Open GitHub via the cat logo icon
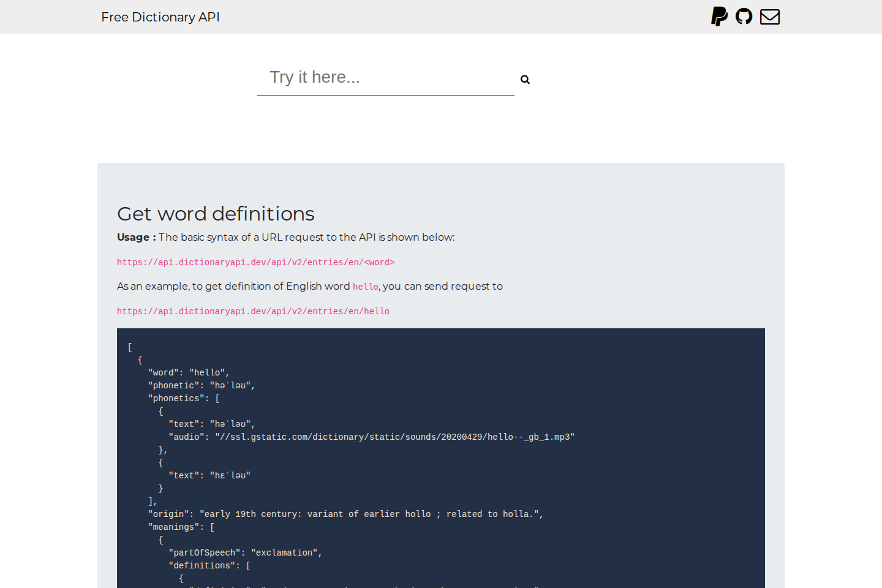 (744, 17)
